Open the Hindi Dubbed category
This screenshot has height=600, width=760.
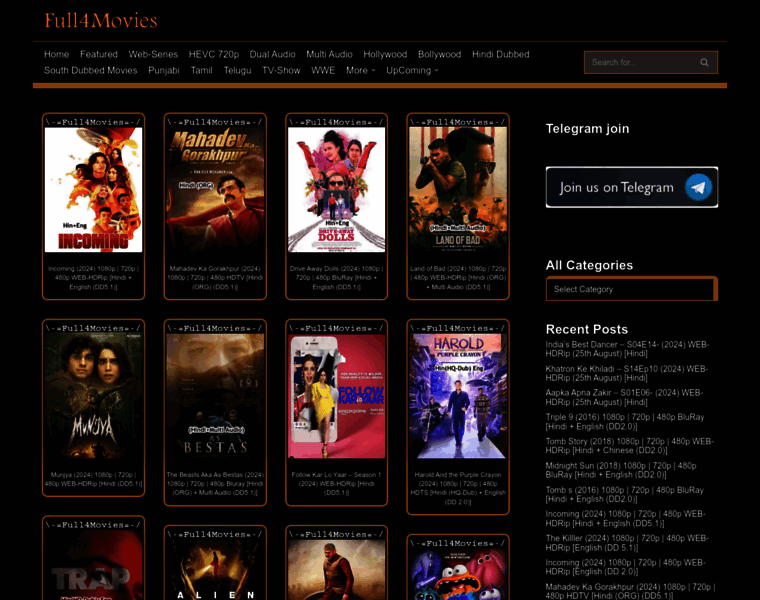tap(501, 54)
